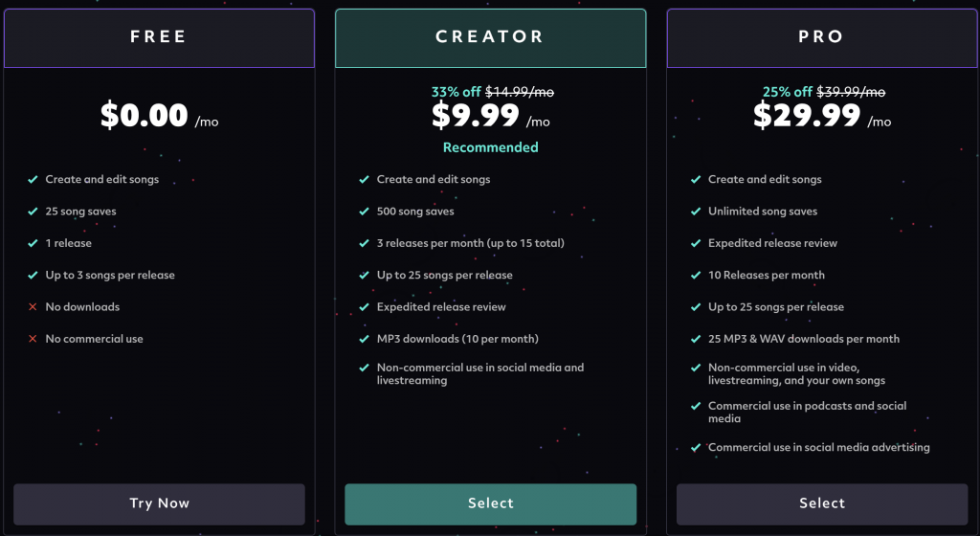The image size is (980, 536).
Task: Click checkmark beside Unlimited song saves
Action: pos(695,212)
